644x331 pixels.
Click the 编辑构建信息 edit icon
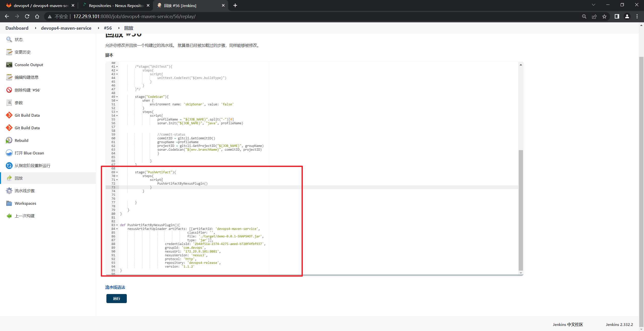[x=9, y=77]
